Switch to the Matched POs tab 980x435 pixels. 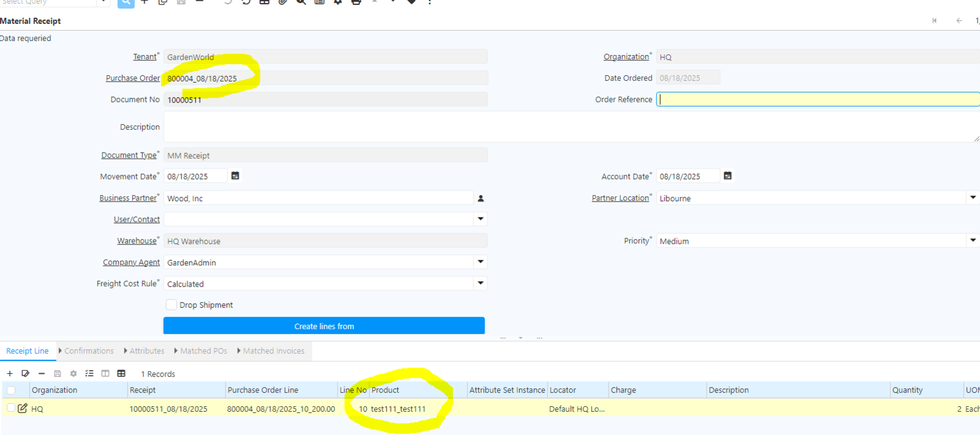[x=203, y=351]
